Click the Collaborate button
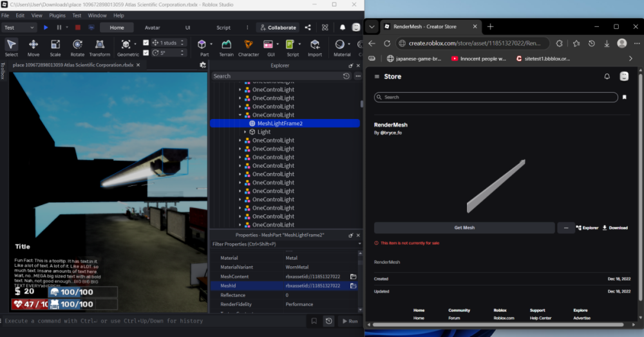This screenshot has height=337, width=644. 278,28
